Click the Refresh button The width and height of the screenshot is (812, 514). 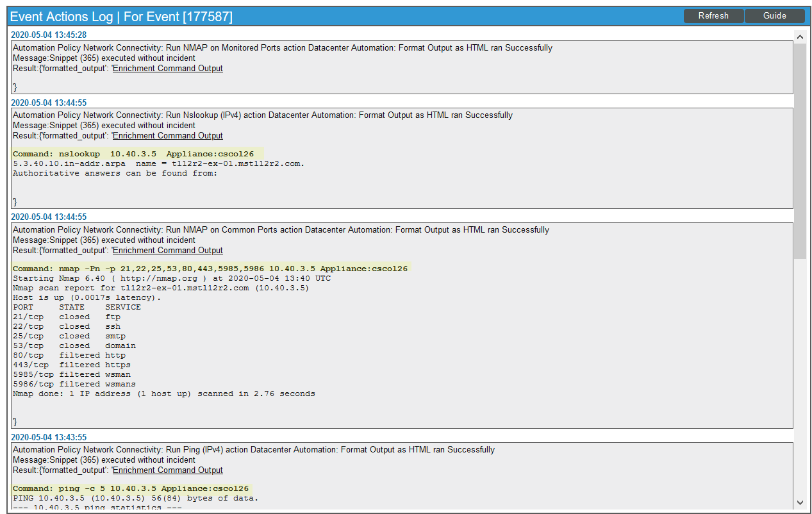(713, 16)
